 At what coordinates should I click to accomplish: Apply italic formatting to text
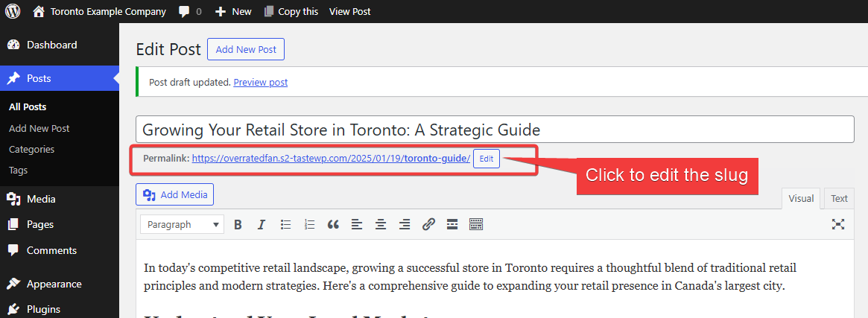coord(262,224)
